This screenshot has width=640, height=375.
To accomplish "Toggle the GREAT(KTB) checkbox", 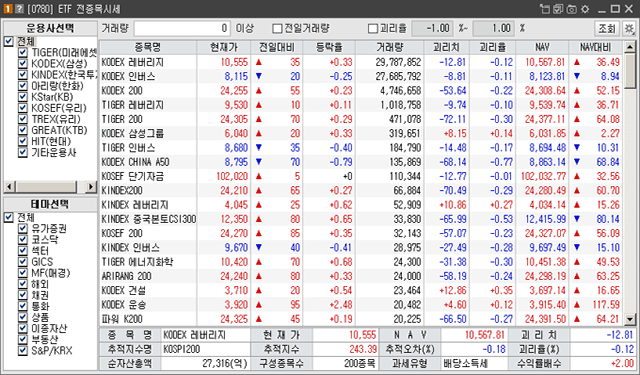I will pyautogui.click(x=23, y=130).
